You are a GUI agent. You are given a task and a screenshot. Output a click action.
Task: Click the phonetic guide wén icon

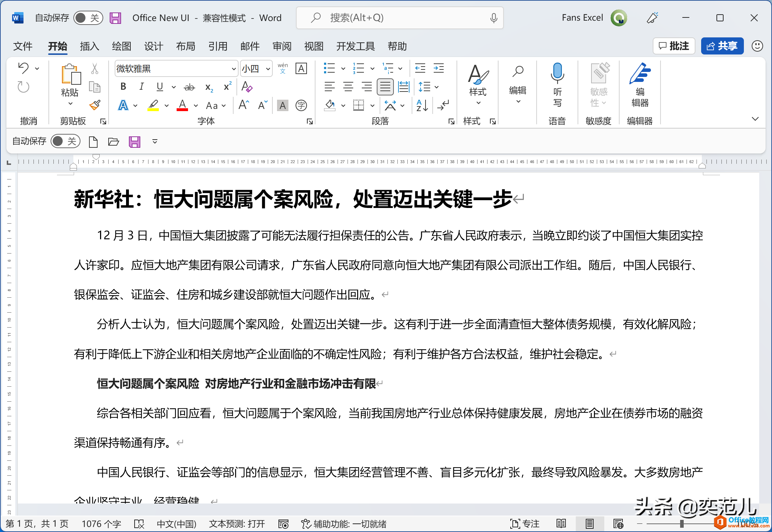point(283,68)
